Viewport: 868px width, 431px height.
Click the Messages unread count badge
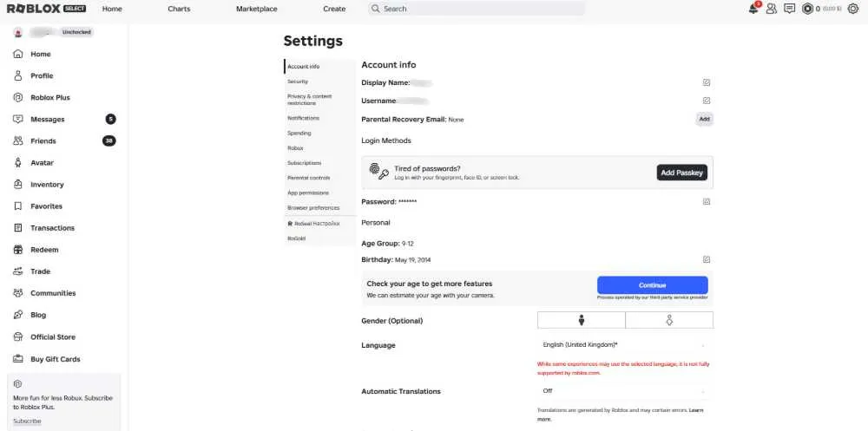tap(111, 119)
